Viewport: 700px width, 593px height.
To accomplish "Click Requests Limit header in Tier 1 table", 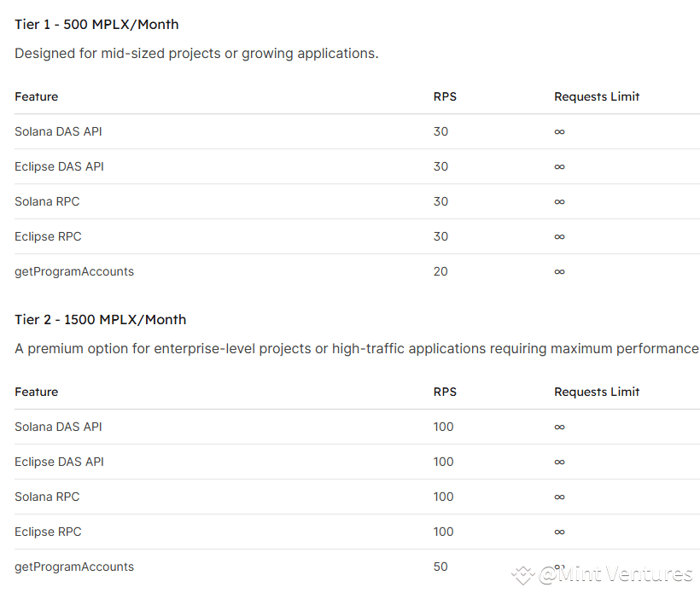I will click(x=597, y=96).
